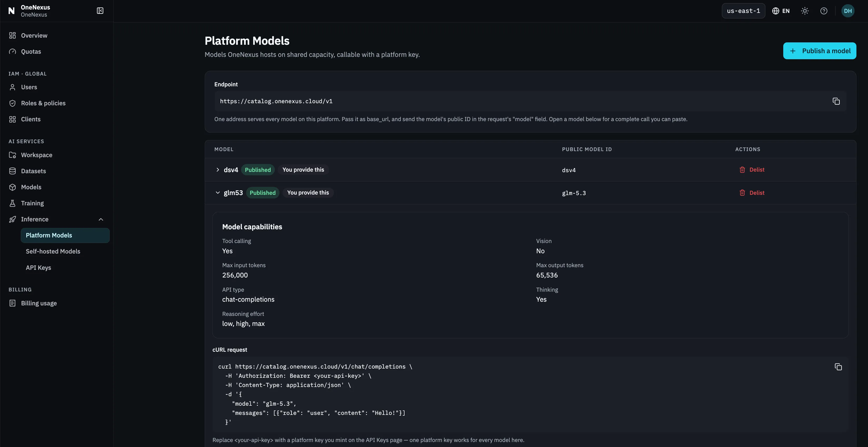Click the 256,000 max input tokens value
The image size is (868, 447).
coord(235,275)
